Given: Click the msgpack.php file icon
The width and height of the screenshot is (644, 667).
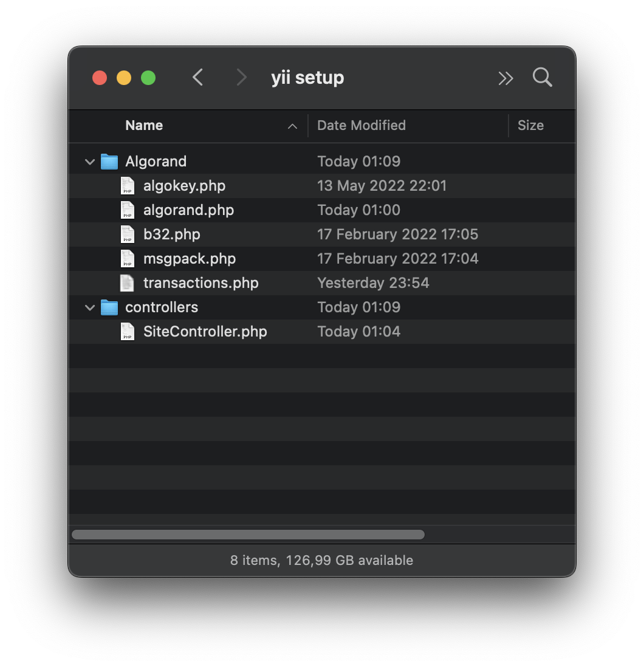Looking at the screenshot, I should click(127, 259).
